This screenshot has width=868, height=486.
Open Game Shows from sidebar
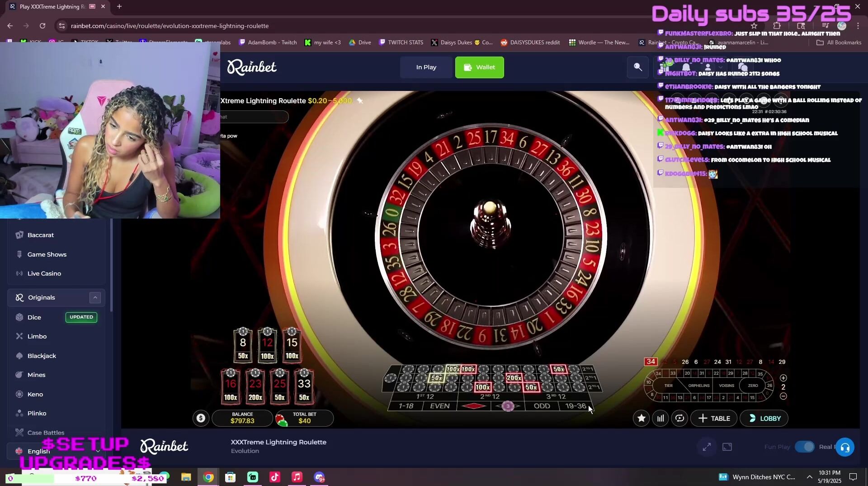tap(47, 255)
